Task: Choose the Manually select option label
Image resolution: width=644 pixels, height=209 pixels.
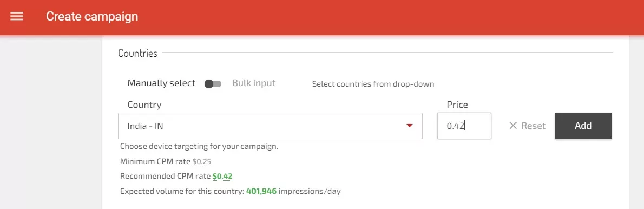Action: click(x=161, y=83)
